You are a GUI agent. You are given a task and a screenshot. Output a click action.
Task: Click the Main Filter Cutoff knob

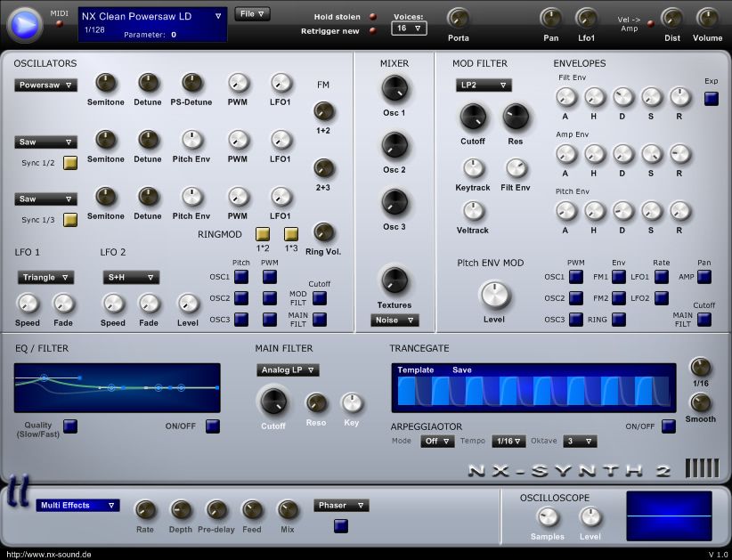(x=273, y=402)
